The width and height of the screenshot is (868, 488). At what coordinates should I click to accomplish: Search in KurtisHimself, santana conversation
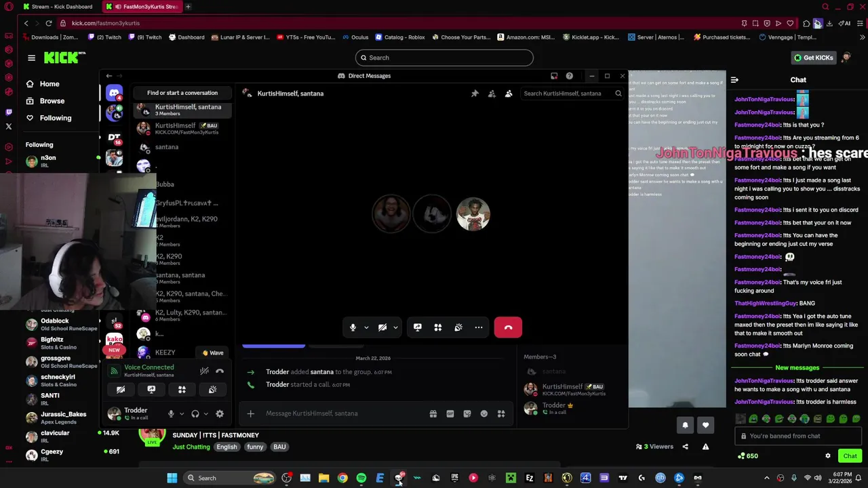pyautogui.click(x=572, y=94)
